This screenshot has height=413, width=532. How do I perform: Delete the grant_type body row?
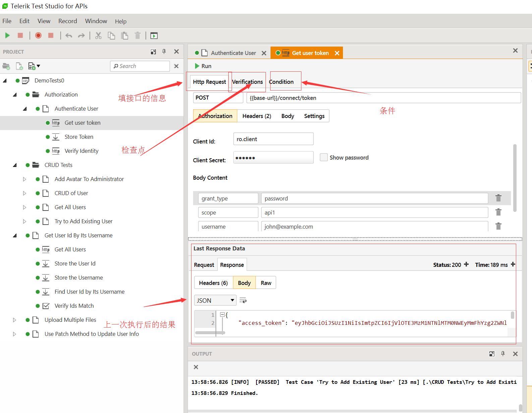point(498,198)
